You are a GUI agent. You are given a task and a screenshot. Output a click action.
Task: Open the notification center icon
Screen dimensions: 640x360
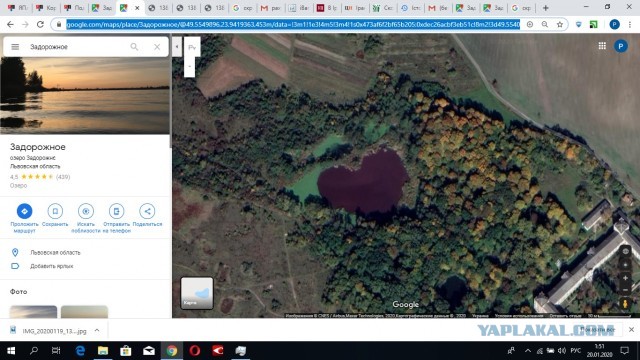[624, 351]
